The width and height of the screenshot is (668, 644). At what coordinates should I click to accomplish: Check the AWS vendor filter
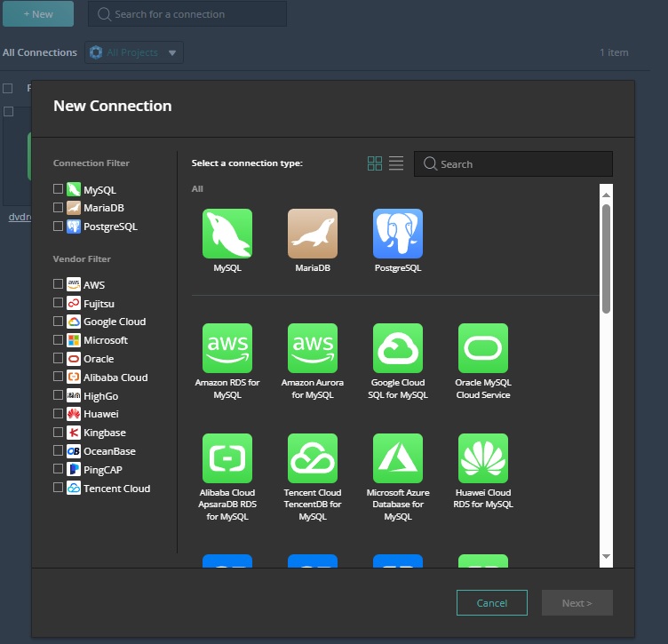59,284
